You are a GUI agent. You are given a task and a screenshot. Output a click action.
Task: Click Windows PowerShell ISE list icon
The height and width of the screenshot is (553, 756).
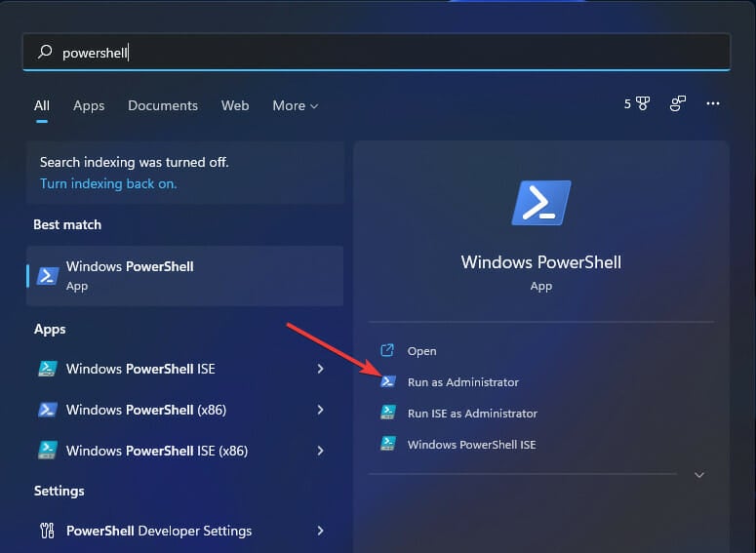click(x=48, y=369)
